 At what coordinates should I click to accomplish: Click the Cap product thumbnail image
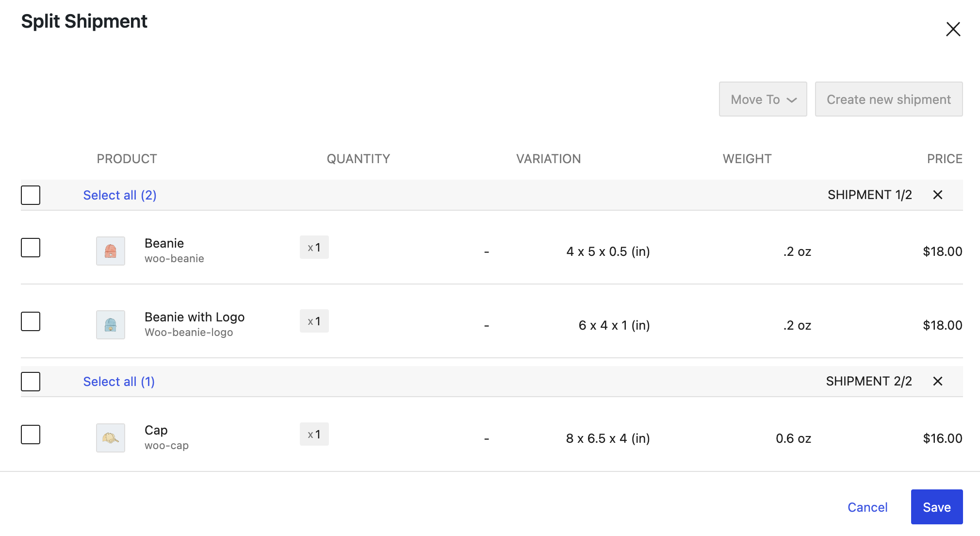(110, 437)
